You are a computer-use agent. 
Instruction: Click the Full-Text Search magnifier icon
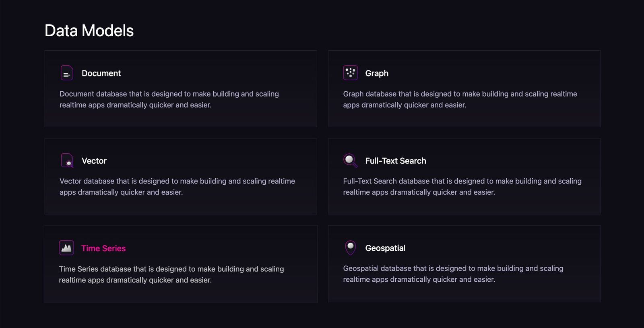click(x=350, y=160)
